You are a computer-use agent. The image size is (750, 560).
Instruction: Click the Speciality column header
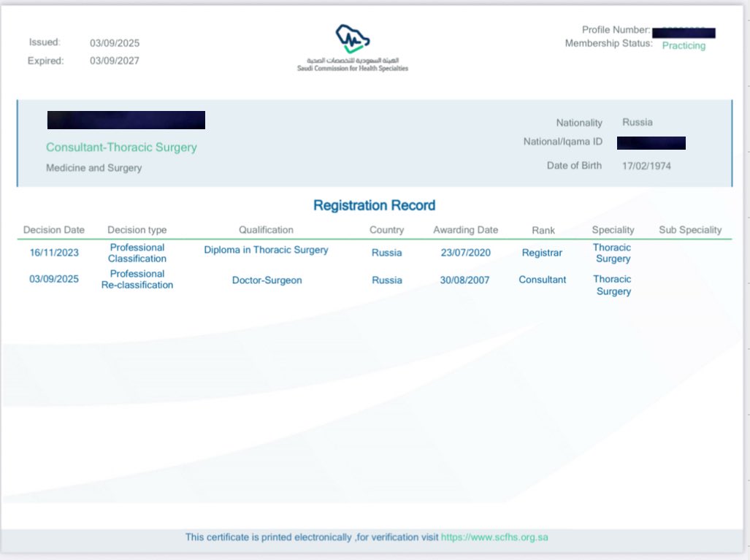click(x=613, y=229)
